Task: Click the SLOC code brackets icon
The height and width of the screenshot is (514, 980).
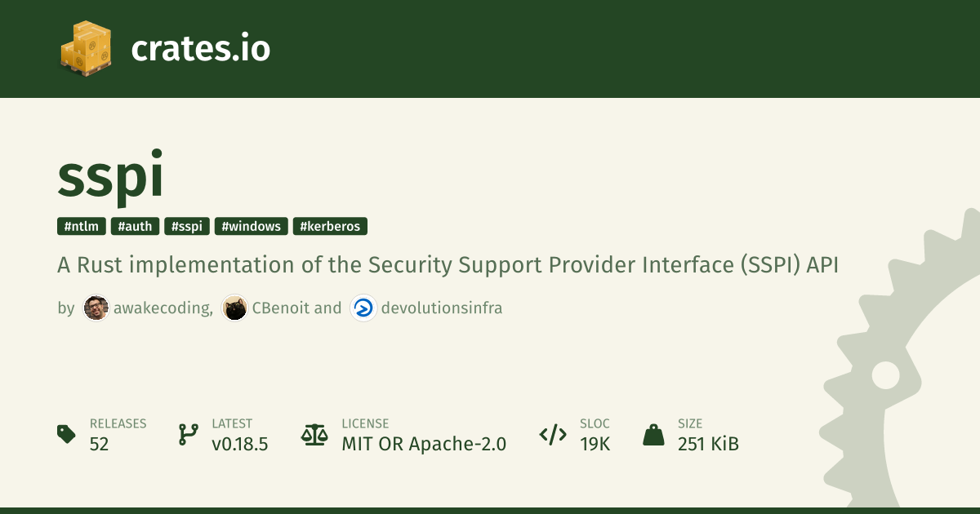Action: point(553,434)
